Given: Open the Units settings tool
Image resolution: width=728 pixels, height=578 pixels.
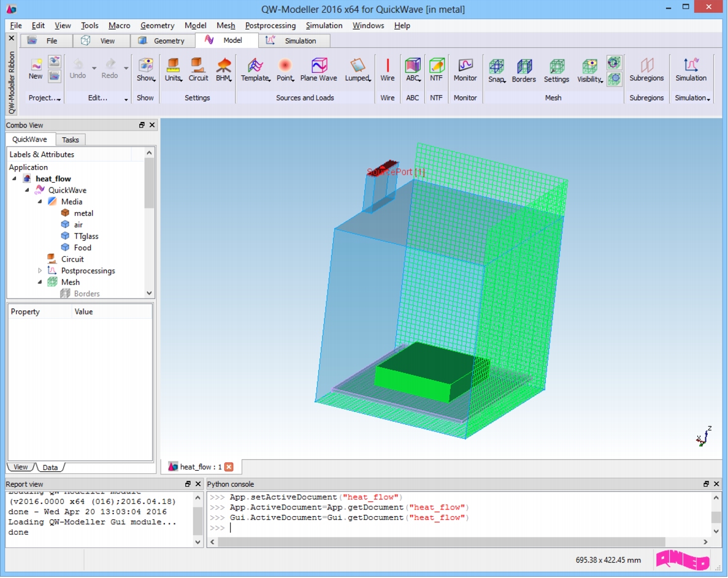Looking at the screenshot, I should (x=173, y=70).
